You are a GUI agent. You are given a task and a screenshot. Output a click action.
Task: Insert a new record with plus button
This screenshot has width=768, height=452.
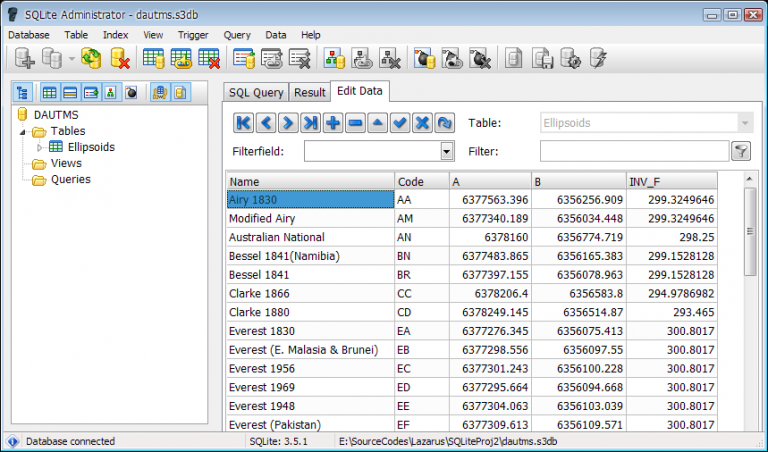(x=333, y=123)
